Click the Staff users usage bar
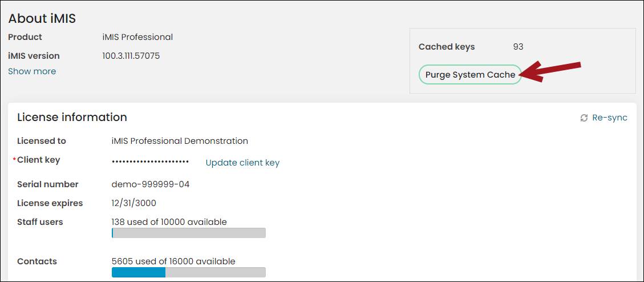 point(188,233)
